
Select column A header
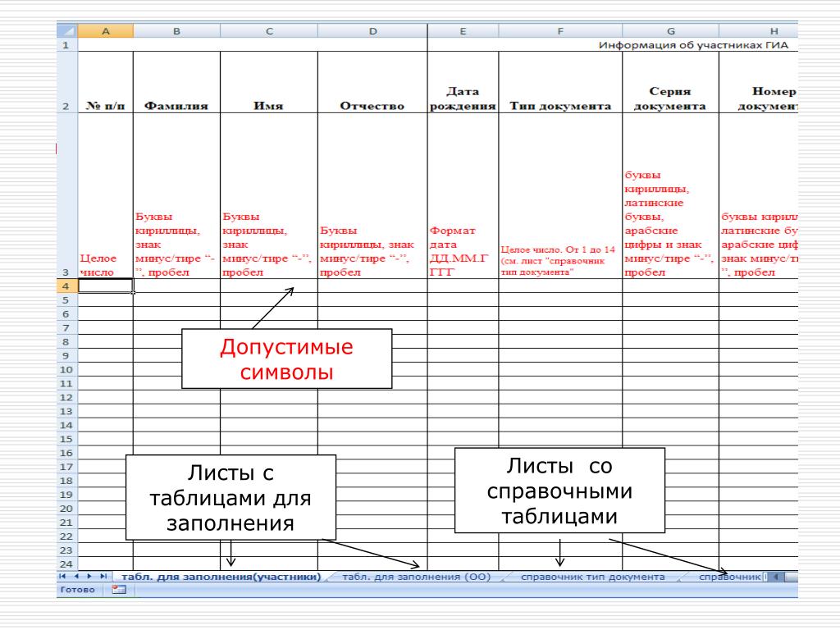click(106, 31)
